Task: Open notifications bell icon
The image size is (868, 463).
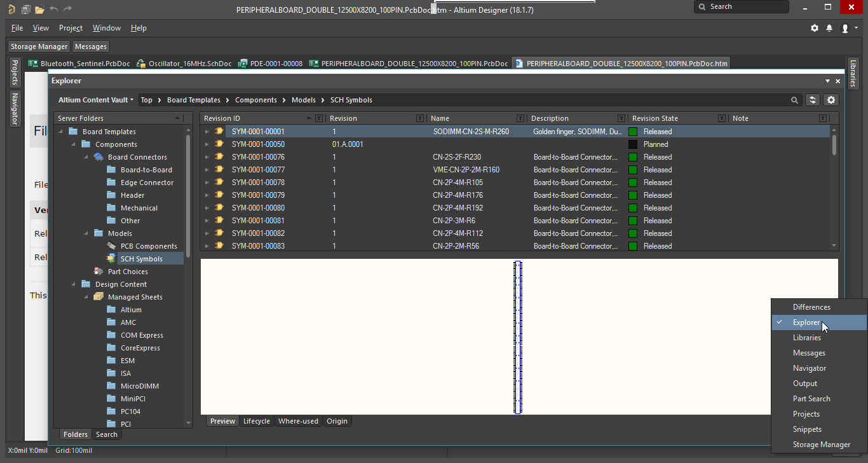Action: (x=829, y=28)
